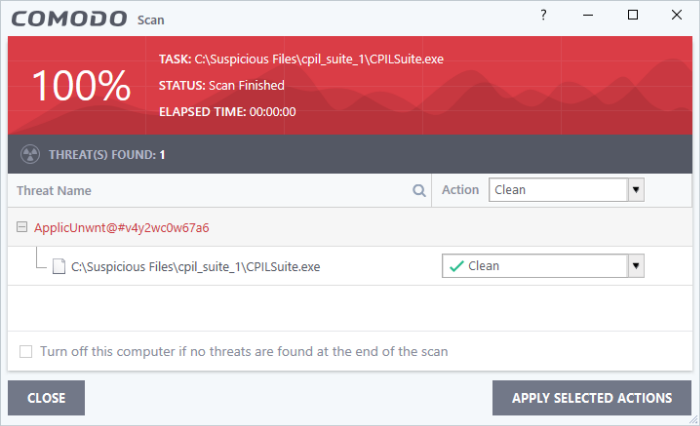Enable turn off computer if no threats checkbox
Image resolution: width=700 pixels, height=426 pixels.
[x=25, y=351]
